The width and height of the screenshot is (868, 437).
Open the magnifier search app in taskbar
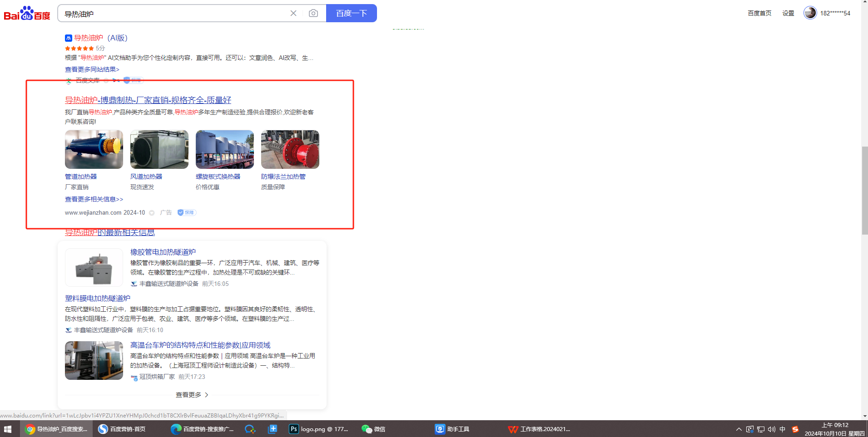tap(250, 429)
